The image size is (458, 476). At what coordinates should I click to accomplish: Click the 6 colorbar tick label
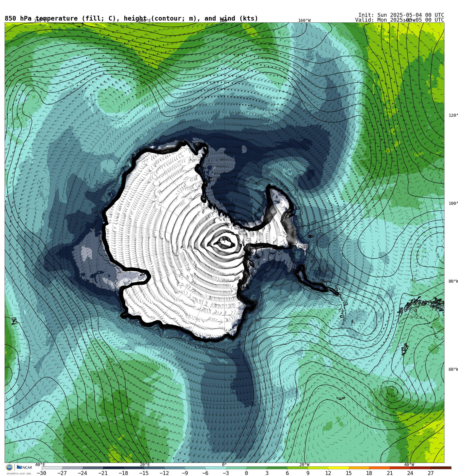pos(287,473)
